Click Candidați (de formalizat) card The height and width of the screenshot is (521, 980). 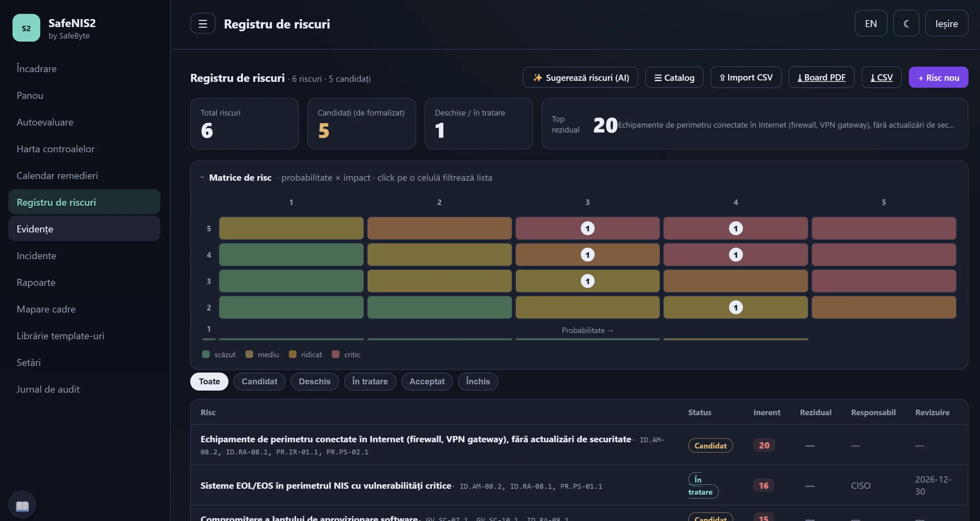pyautogui.click(x=361, y=123)
